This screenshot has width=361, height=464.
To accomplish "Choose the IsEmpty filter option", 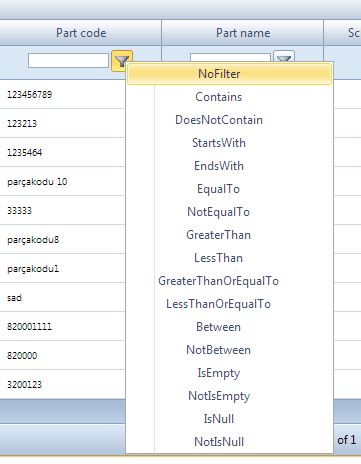I will (230, 373).
